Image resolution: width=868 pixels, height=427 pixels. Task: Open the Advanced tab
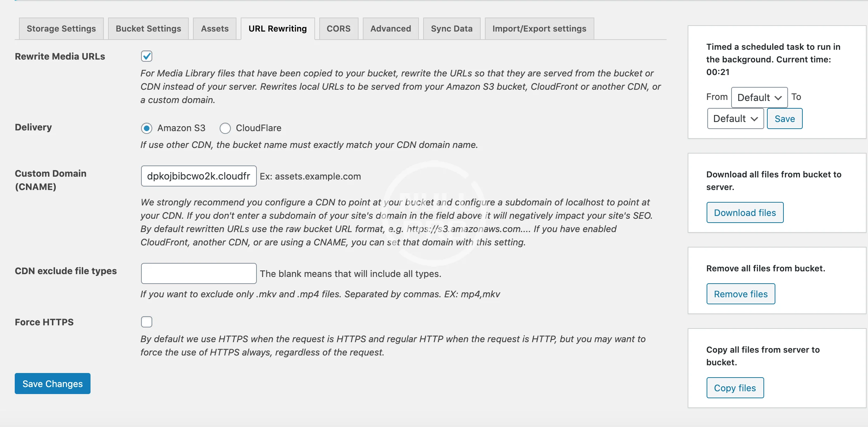pos(390,29)
